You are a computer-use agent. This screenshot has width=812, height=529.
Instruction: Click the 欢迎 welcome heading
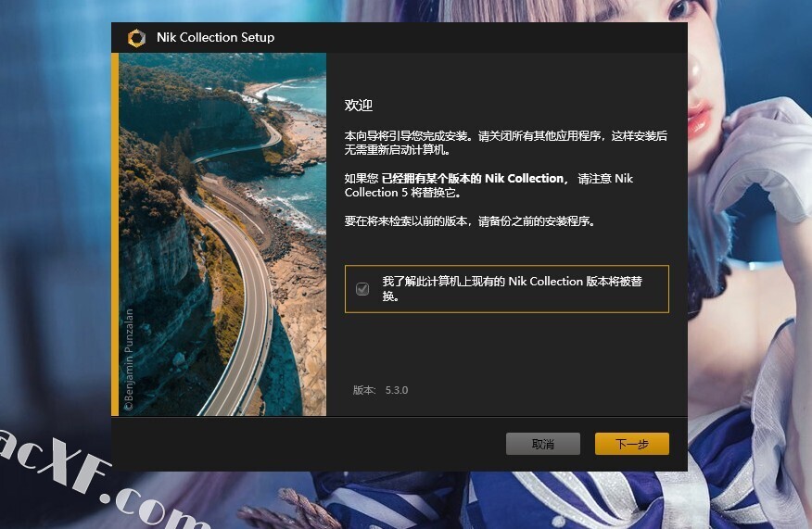[x=359, y=106]
